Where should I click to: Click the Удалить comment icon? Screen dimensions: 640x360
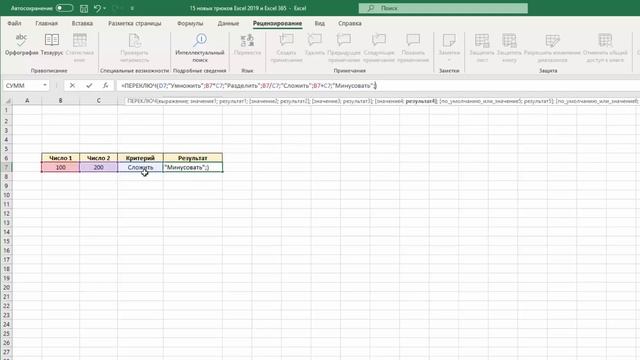tap(315, 44)
